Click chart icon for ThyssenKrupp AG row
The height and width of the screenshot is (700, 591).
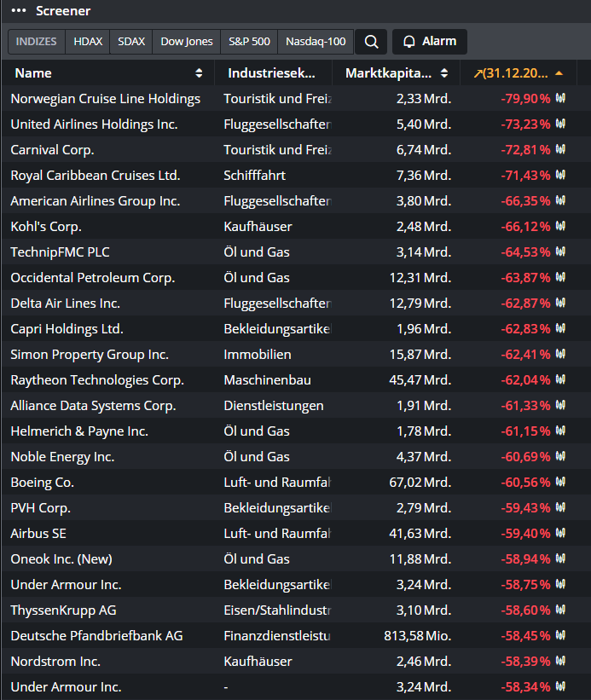(560, 610)
